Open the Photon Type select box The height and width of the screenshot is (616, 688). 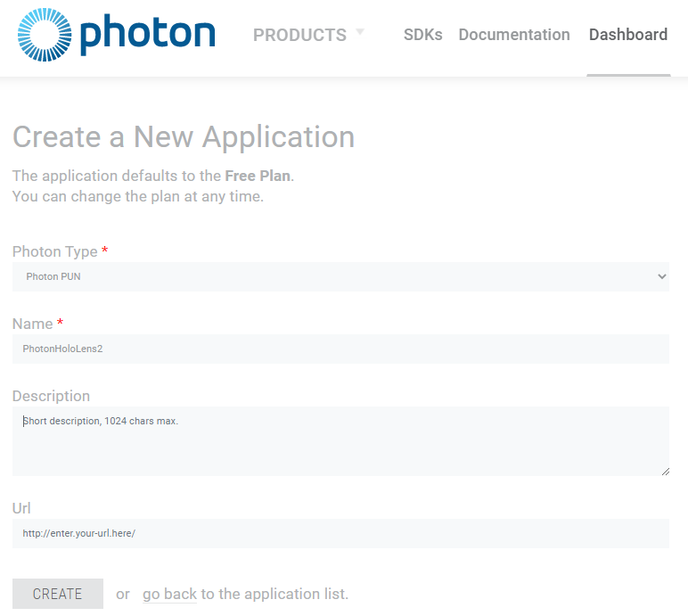tap(339, 276)
